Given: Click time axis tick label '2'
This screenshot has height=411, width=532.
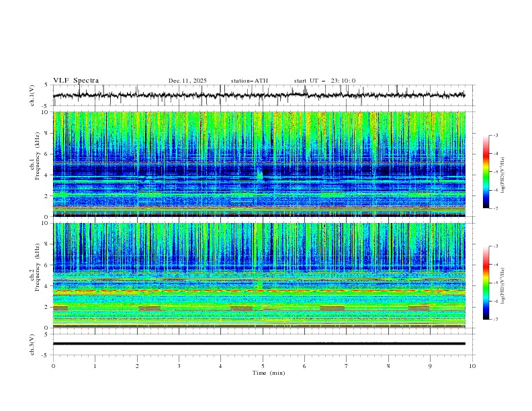Looking at the screenshot, I should [137, 366].
